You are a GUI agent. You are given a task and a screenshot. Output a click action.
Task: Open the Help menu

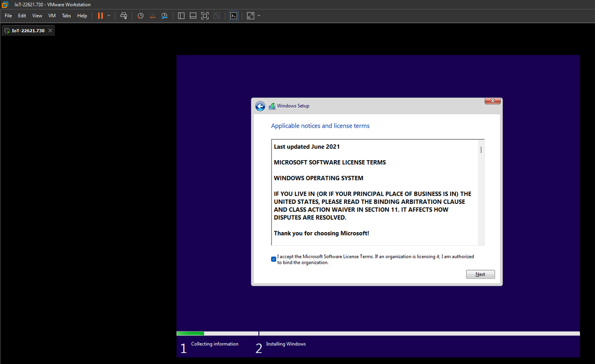(82, 16)
